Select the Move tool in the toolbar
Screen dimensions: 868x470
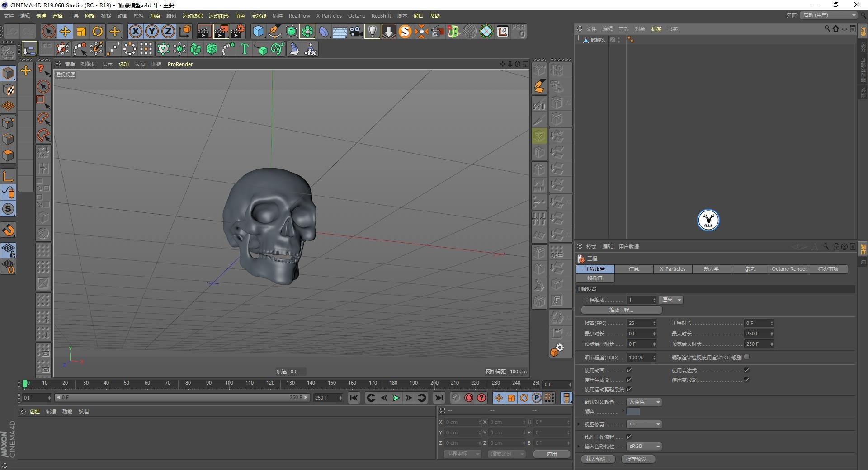tap(65, 31)
